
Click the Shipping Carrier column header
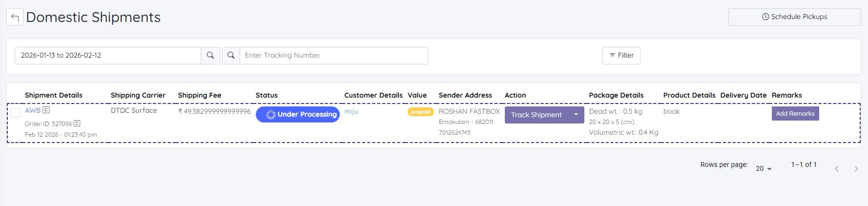point(138,95)
